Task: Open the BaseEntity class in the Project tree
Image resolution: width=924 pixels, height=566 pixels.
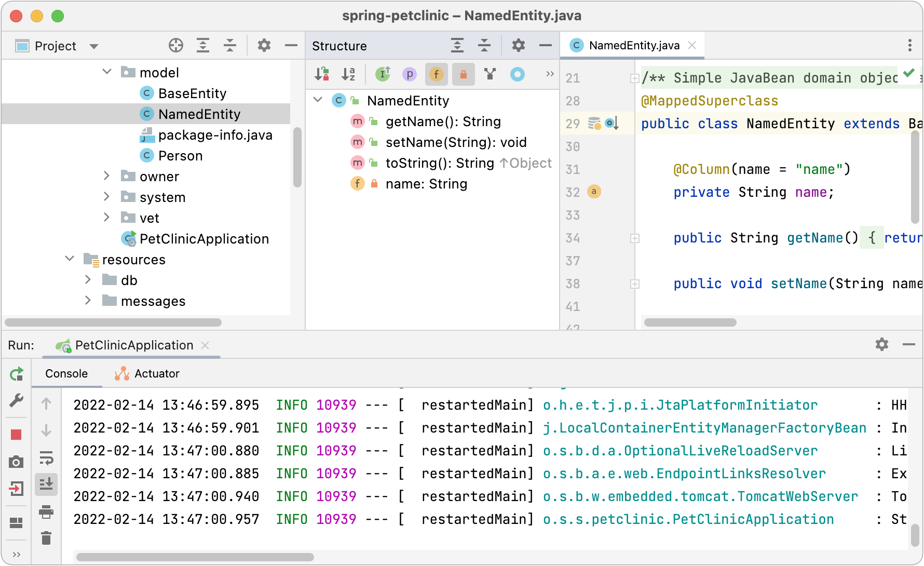Action: (183, 93)
